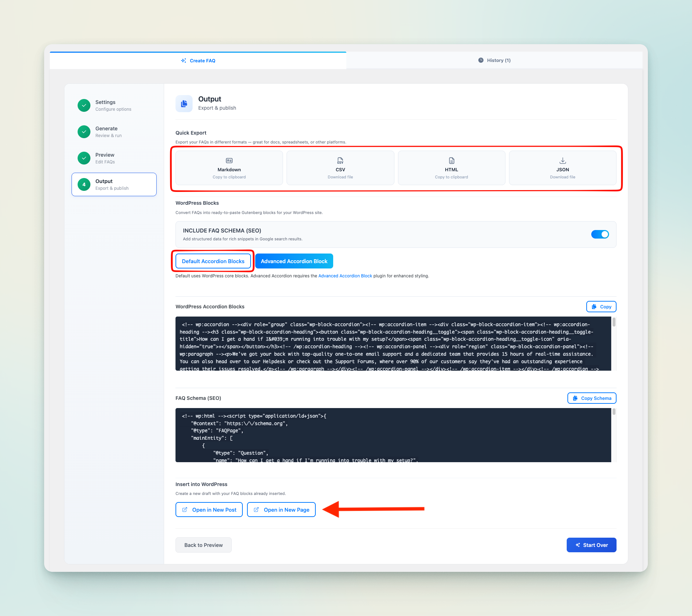Switch to the Create FAQ tab
This screenshot has width=692, height=616.
(x=198, y=61)
